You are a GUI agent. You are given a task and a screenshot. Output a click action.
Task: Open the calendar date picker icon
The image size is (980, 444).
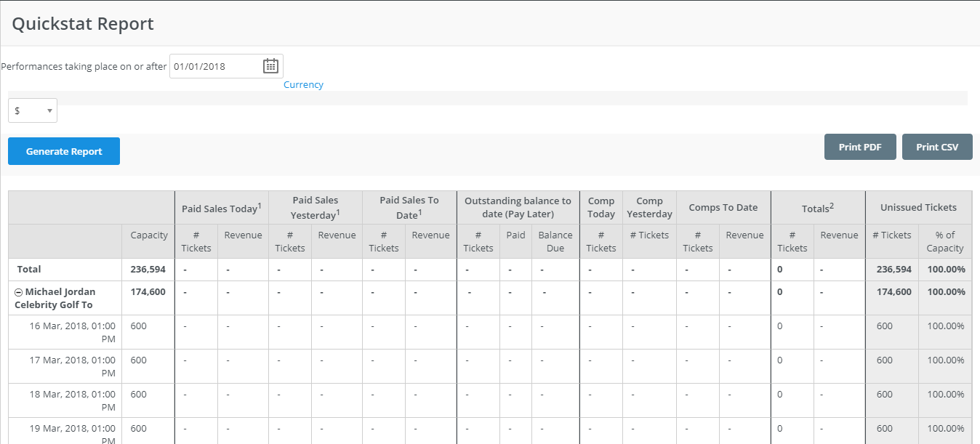point(270,66)
